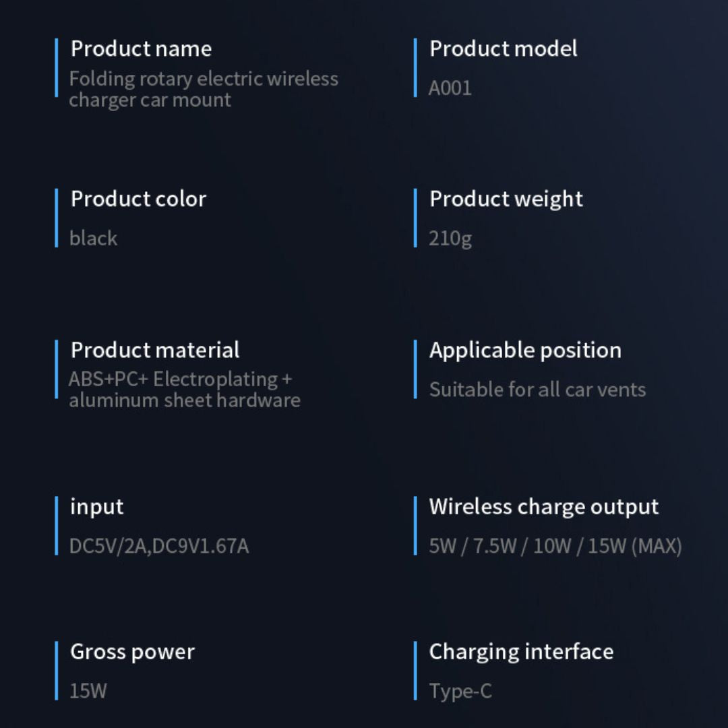The width and height of the screenshot is (728, 728).
Task: Click the "Applicable position" heading
Action: point(525,350)
